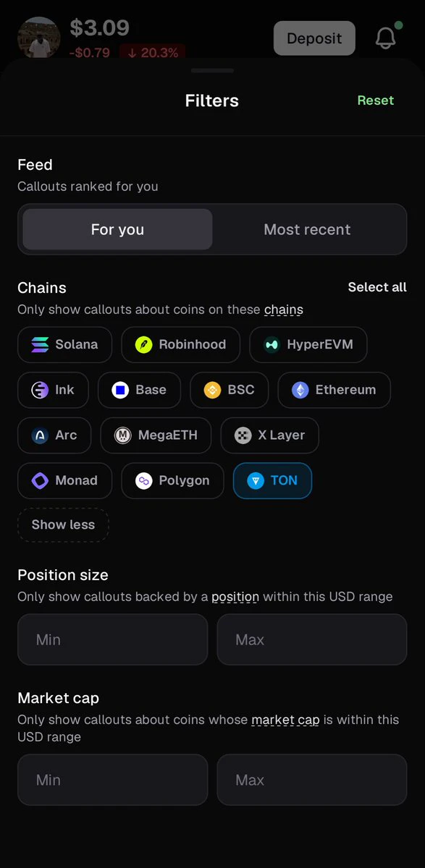
Task: Switch feed to Most recent
Action: 307,229
